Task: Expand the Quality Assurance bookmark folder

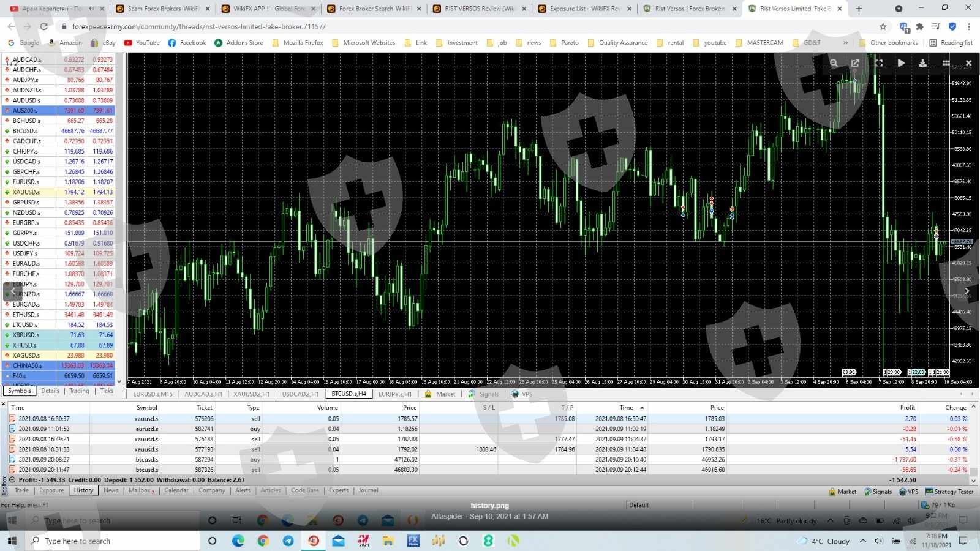Action: [617, 43]
